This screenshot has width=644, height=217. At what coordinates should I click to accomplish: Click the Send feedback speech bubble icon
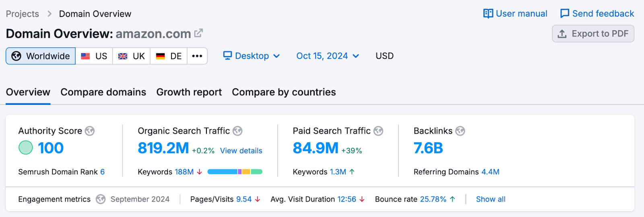tap(565, 14)
